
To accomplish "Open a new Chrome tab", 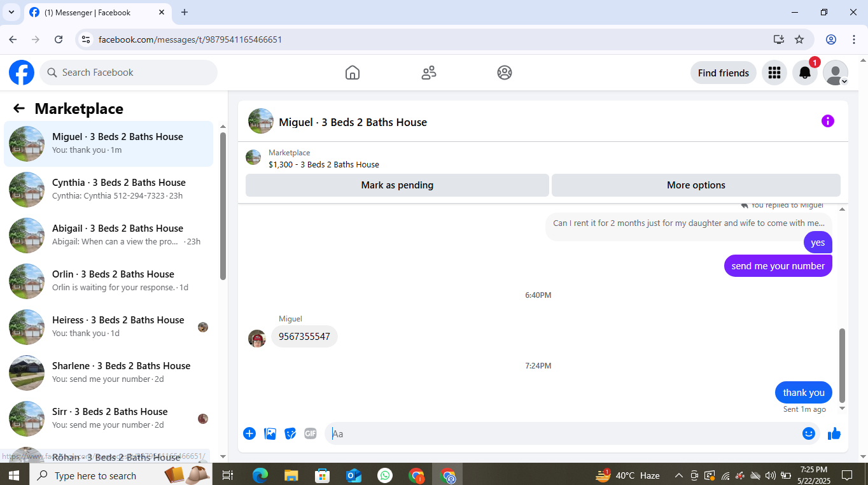I will click(185, 12).
